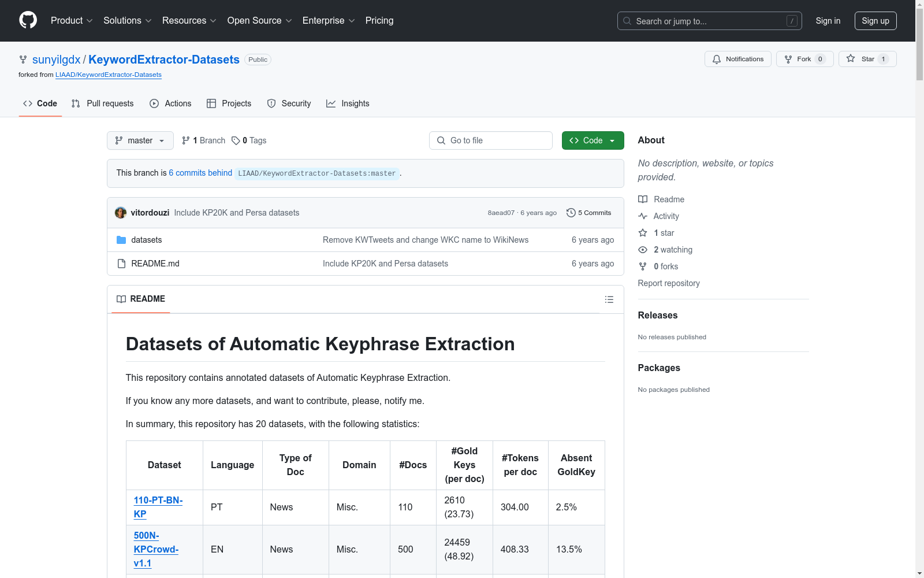The height and width of the screenshot is (578, 924).
Task: Open the GitHub homepage logo
Action: click(28, 20)
